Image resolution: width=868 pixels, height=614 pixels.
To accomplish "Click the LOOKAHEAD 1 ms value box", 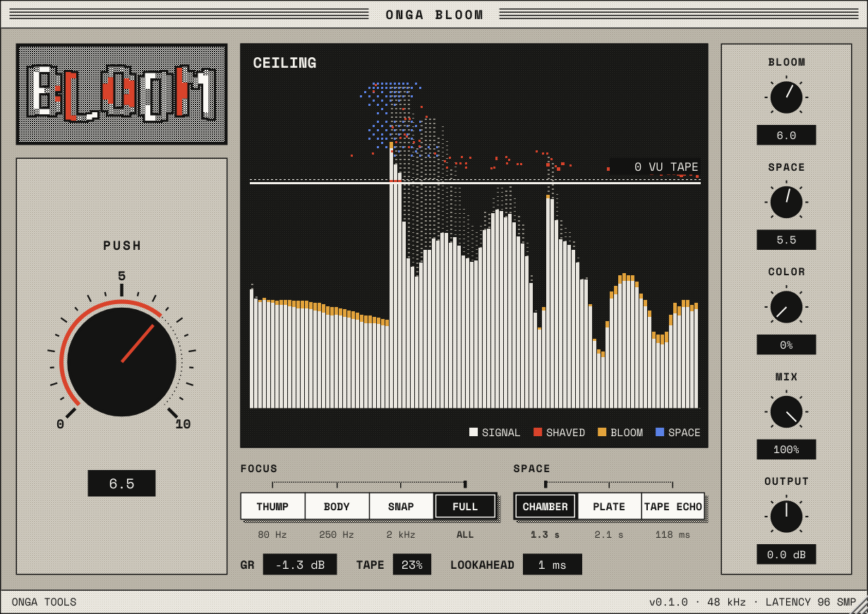I will pyautogui.click(x=553, y=565).
